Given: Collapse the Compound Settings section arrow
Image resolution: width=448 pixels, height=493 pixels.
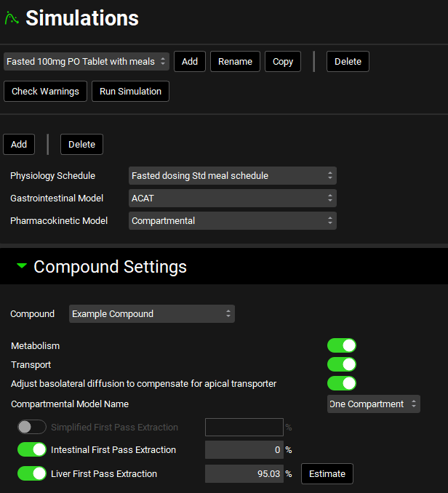Looking at the screenshot, I should [x=22, y=266].
